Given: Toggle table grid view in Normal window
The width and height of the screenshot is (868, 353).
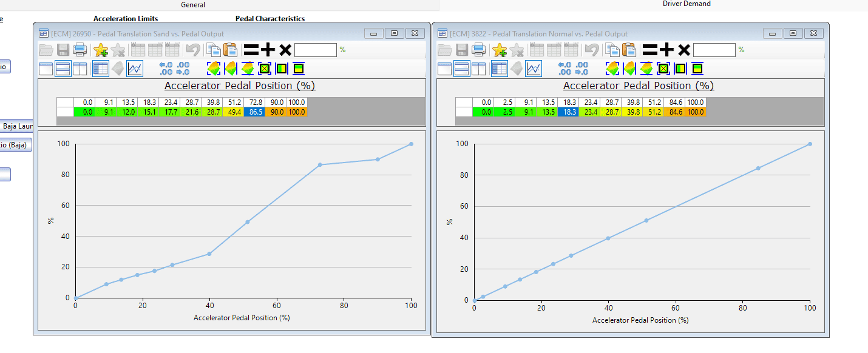Looking at the screenshot, I should tap(500, 69).
